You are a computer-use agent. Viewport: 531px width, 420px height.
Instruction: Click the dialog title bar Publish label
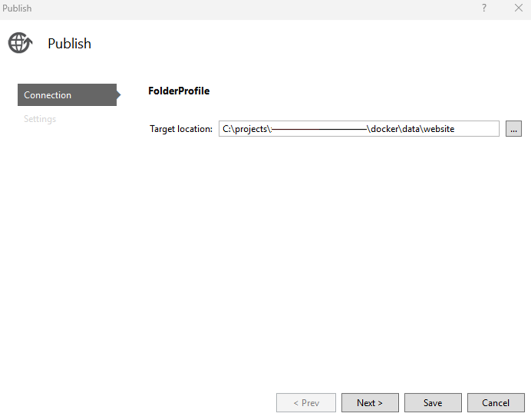coord(18,8)
